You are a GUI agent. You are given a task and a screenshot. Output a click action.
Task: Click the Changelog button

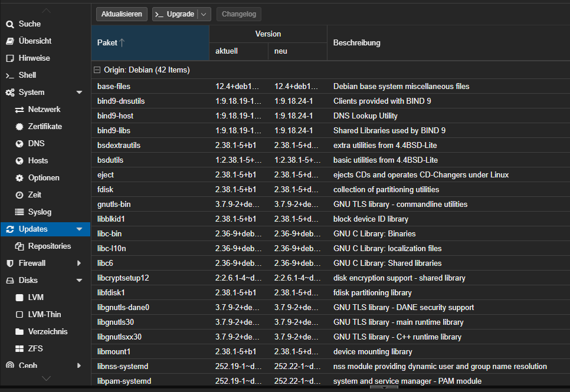point(239,14)
